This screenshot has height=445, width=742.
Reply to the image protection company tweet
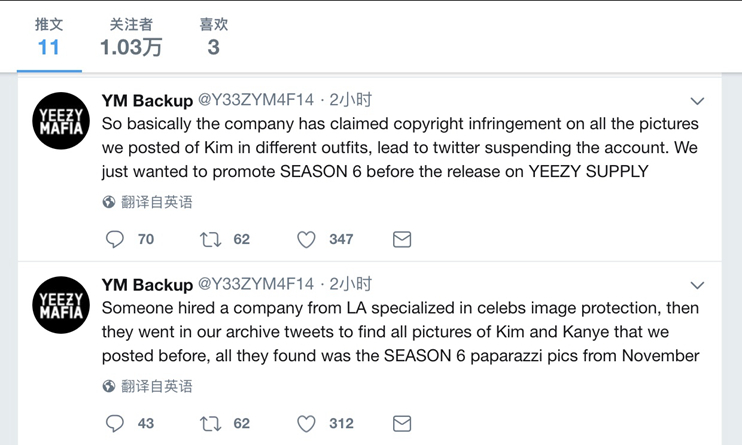[x=115, y=423]
